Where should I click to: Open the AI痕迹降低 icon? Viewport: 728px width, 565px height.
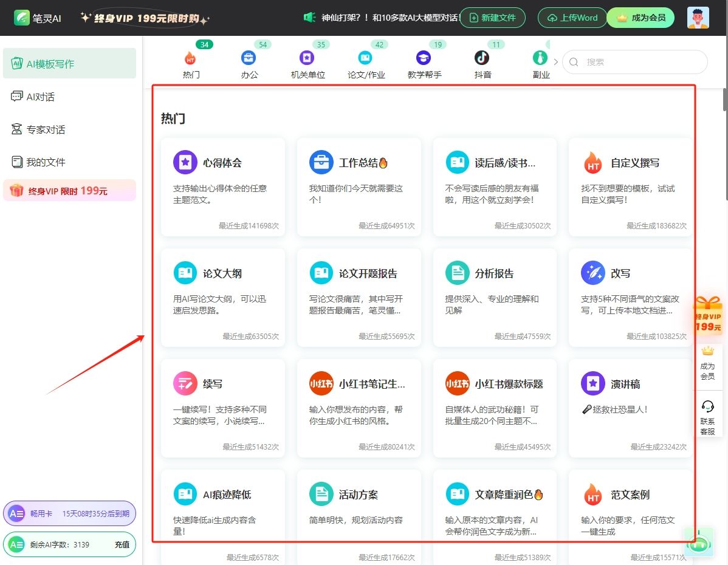point(185,493)
